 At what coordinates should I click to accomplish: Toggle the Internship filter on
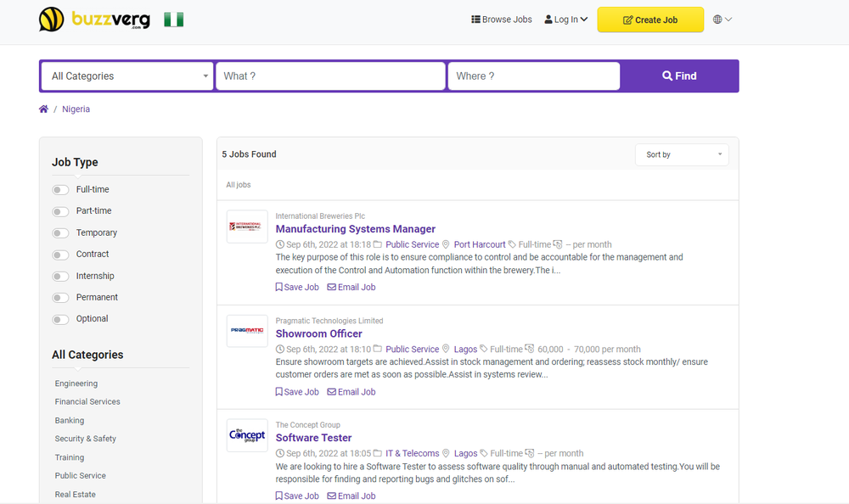pyautogui.click(x=60, y=275)
